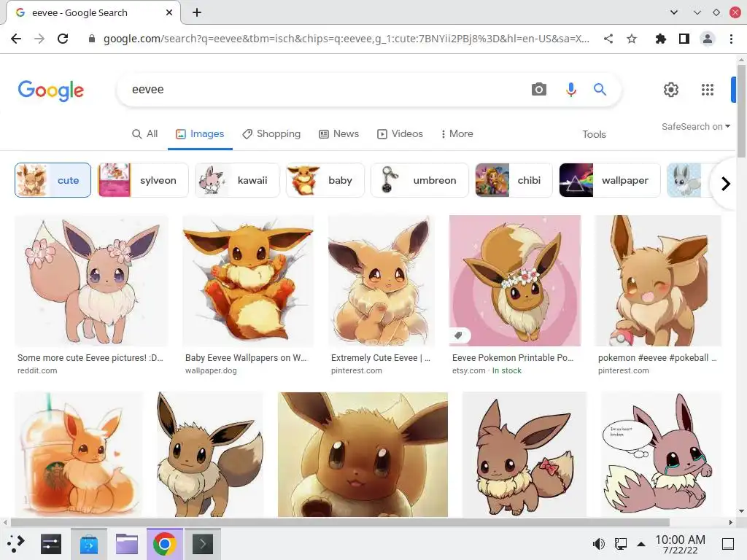The image size is (747, 560).
Task: Start voice search with microphone
Action: click(570, 89)
